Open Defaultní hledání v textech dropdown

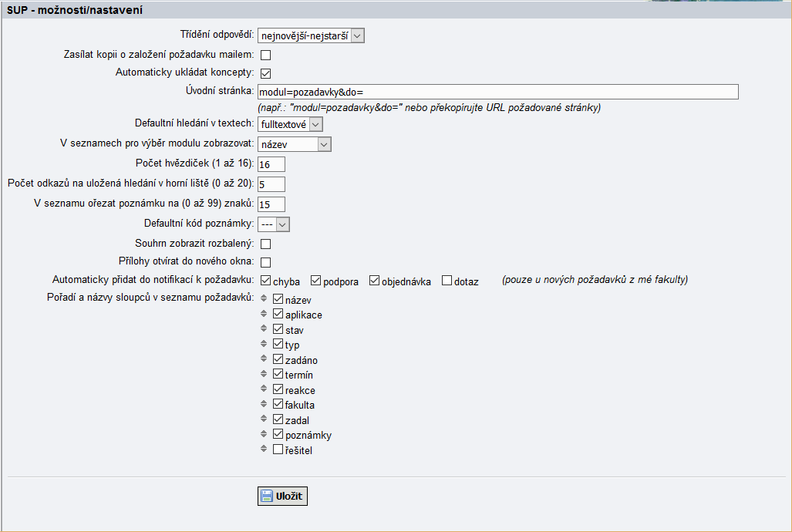point(290,124)
